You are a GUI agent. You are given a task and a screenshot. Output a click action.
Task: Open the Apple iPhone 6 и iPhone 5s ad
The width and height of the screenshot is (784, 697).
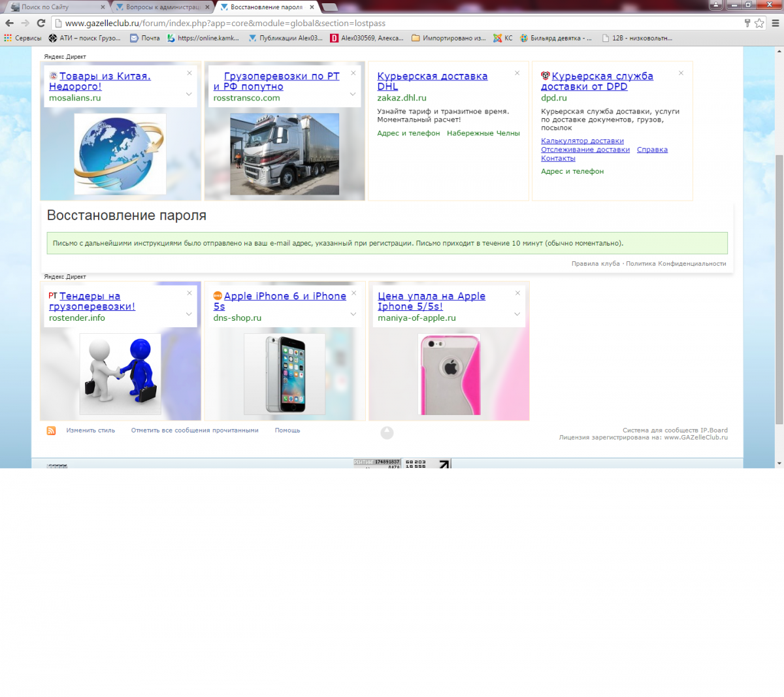[x=280, y=301]
